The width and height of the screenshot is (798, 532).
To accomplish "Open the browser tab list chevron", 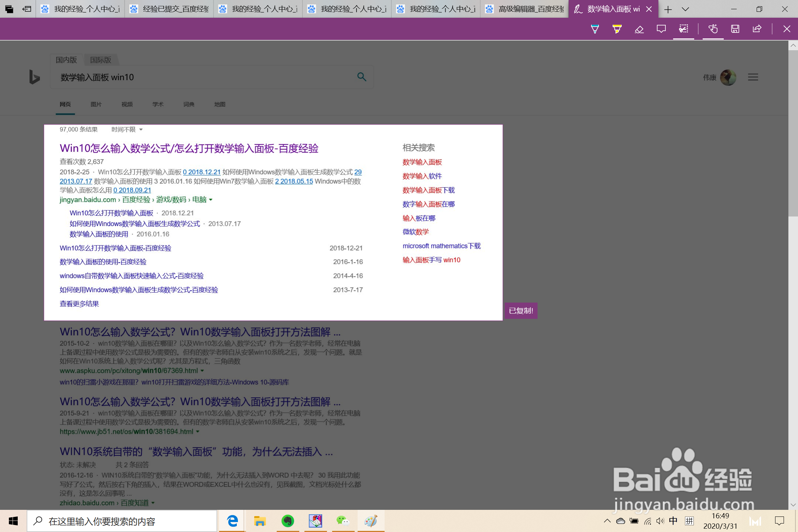I will pos(685,9).
